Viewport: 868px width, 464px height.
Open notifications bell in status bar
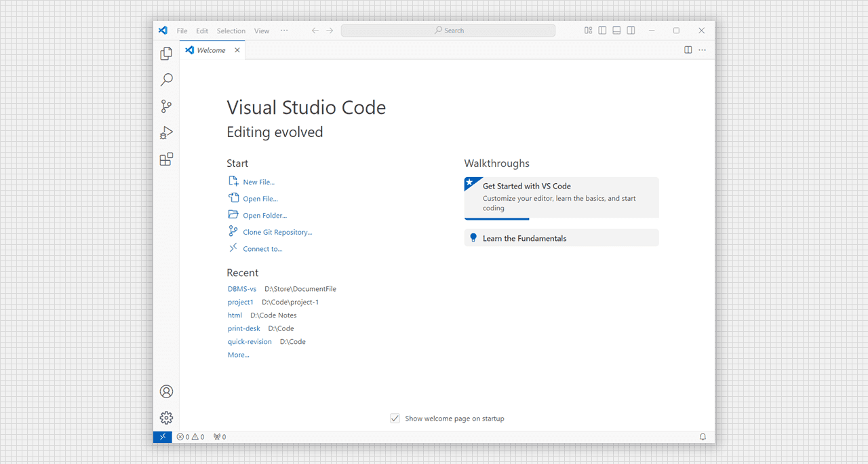click(x=703, y=437)
